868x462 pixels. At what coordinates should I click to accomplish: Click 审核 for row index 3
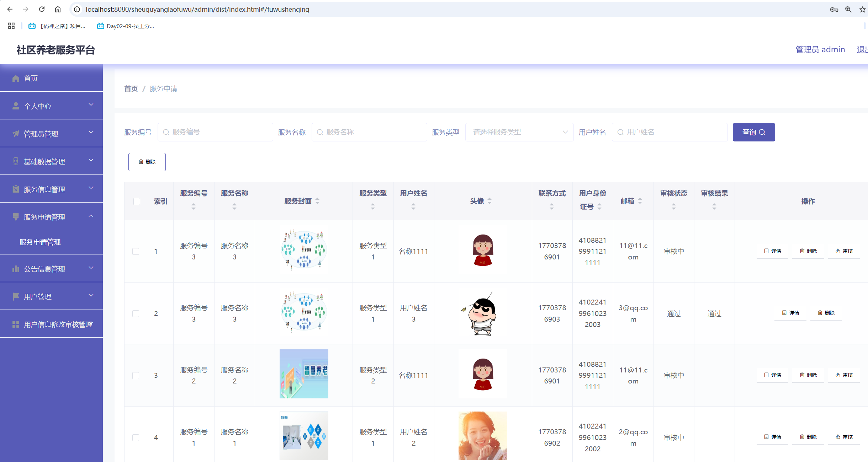click(x=844, y=375)
